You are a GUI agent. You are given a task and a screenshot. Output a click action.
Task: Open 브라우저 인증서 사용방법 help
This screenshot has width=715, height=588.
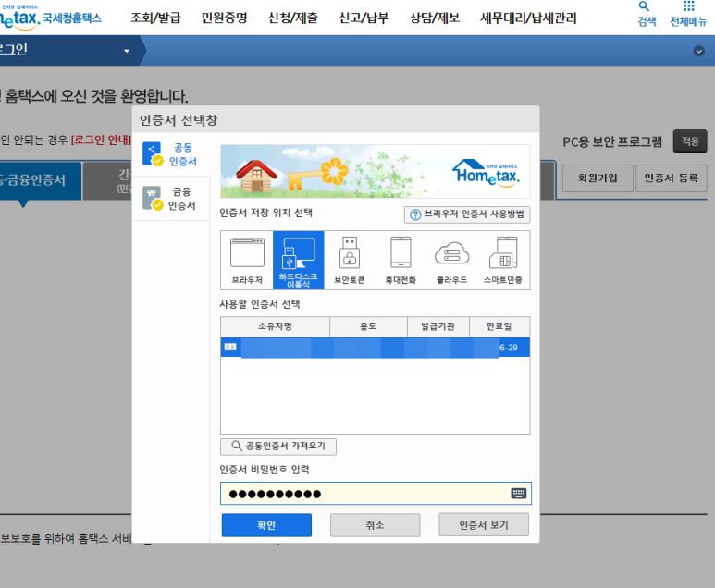(467, 214)
